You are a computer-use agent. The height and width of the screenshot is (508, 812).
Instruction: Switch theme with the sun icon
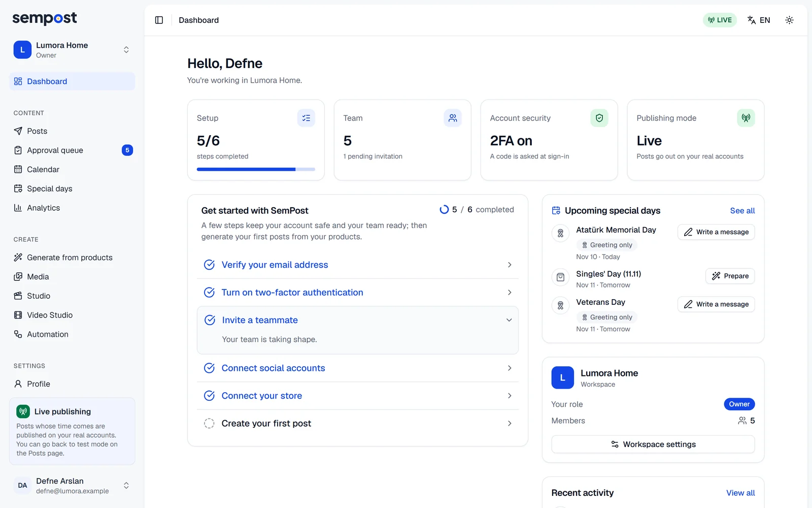789,20
